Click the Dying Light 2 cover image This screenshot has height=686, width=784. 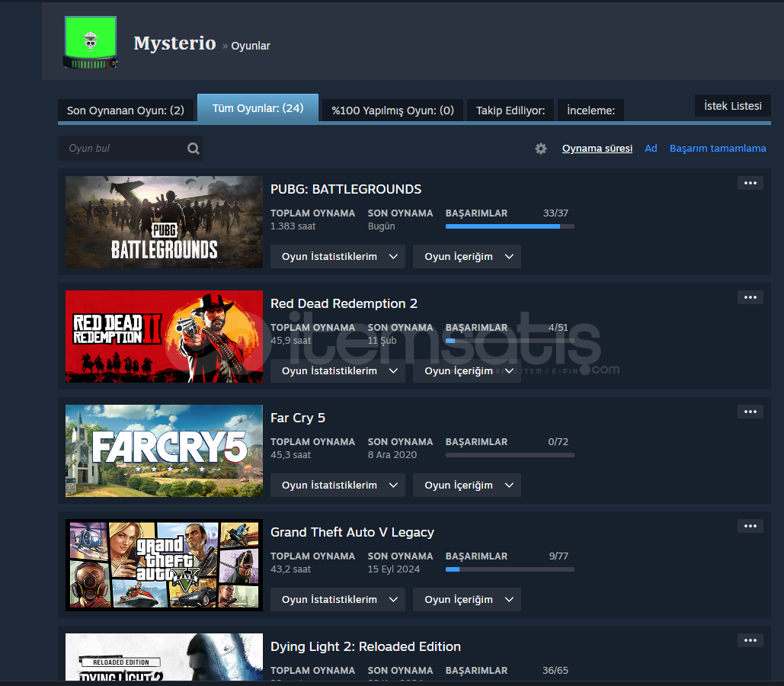(164, 657)
